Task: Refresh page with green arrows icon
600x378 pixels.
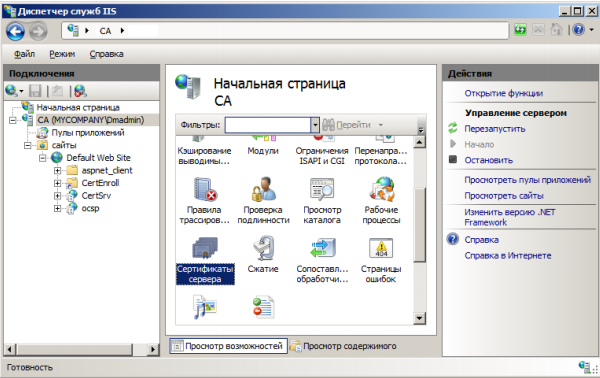Action: click(x=520, y=29)
